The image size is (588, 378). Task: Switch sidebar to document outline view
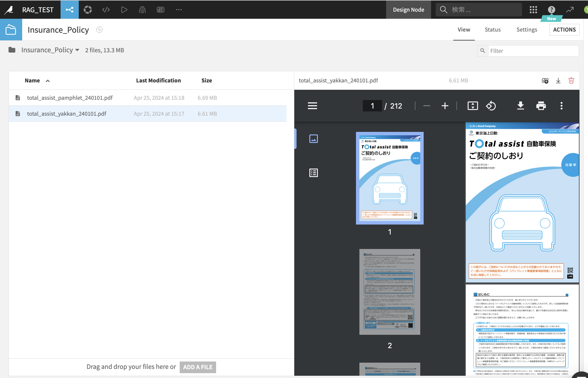pos(313,173)
